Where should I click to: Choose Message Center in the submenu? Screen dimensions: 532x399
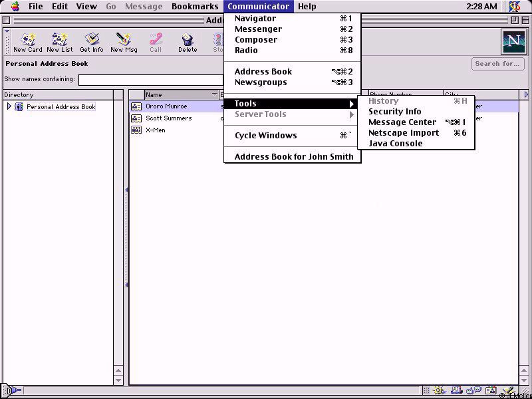point(402,122)
